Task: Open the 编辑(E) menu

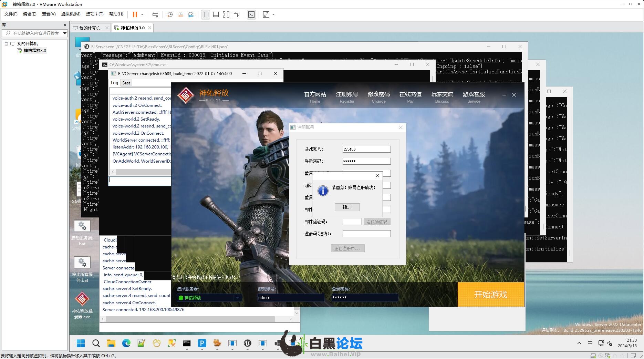Action: tap(30, 14)
